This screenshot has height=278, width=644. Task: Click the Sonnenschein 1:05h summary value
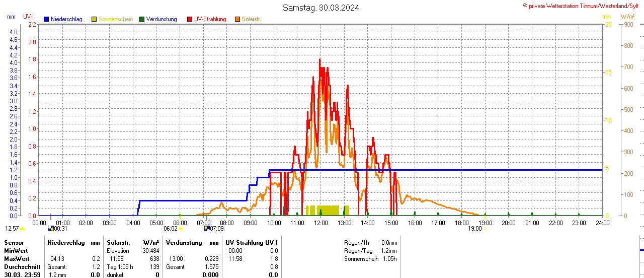click(389, 259)
